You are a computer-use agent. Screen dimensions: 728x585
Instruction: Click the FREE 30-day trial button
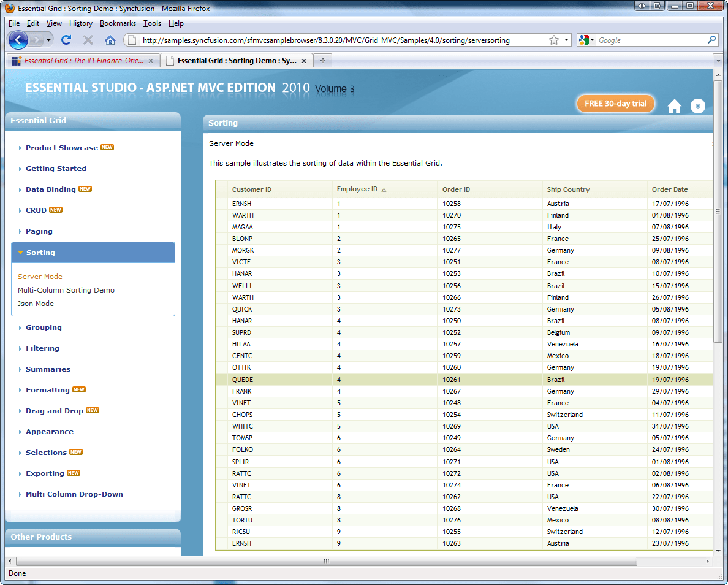[615, 104]
